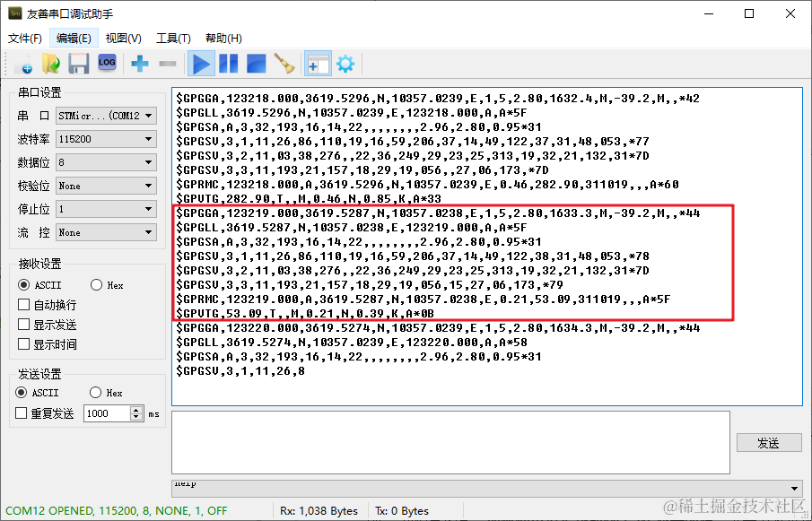Image resolution: width=812 pixels, height=521 pixels.
Task: Open the parity 校验位 dropdown
Action: click(106, 186)
